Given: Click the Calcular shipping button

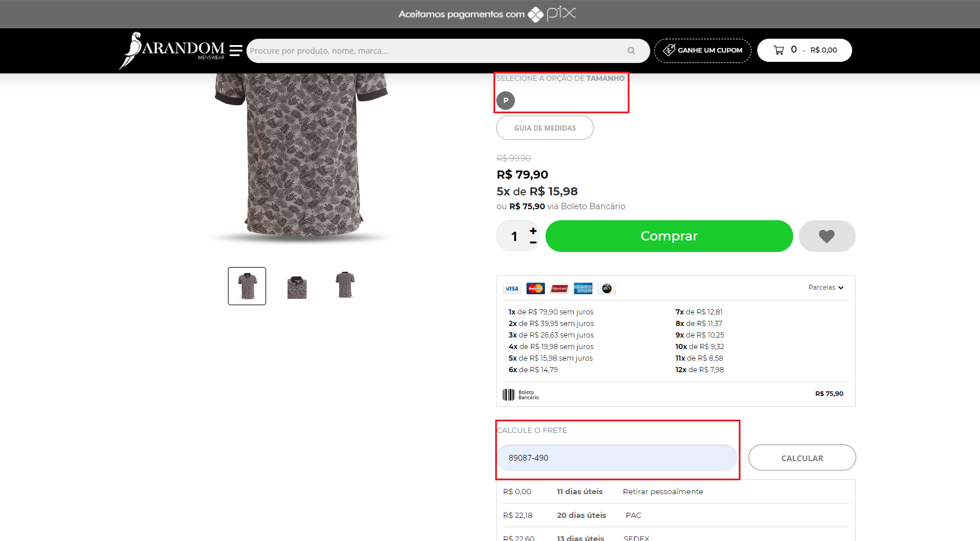Looking at the screenshot, I should pyautogui.click(x=802, y=458).
